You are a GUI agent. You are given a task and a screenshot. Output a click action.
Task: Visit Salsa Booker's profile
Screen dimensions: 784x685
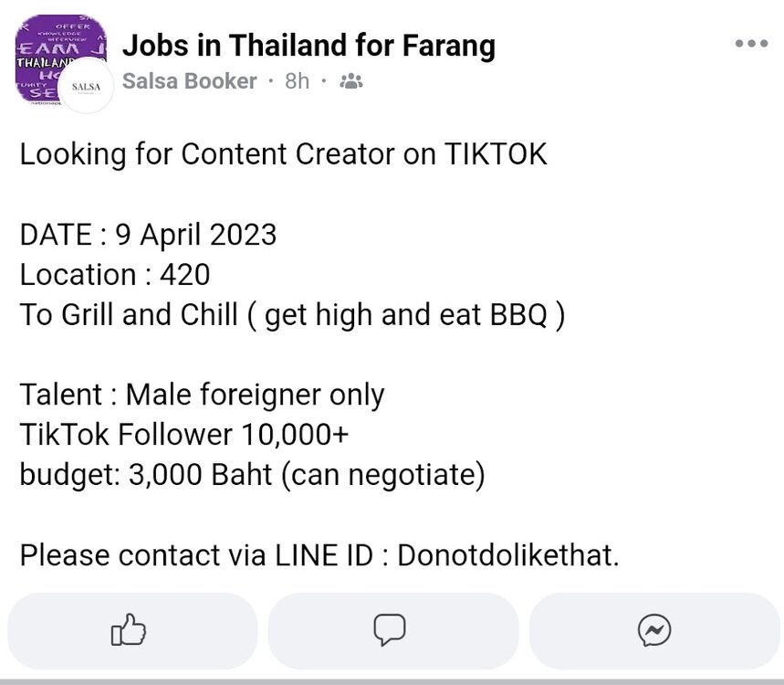189,81
